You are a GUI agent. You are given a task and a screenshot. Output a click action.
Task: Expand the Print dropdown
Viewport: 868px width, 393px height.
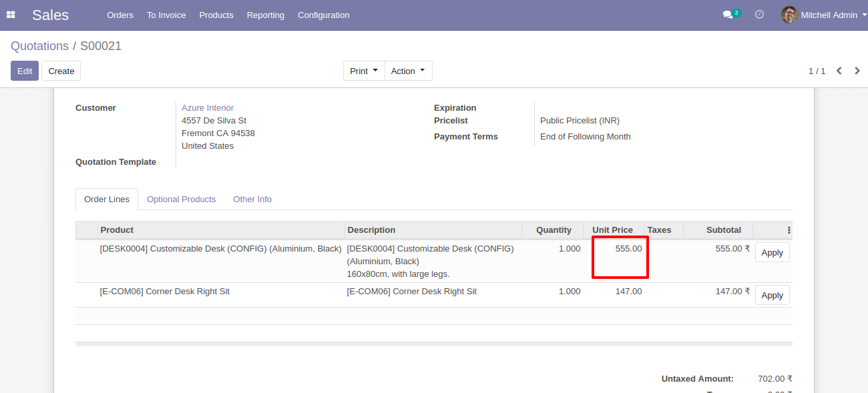[x=364, y=71]
